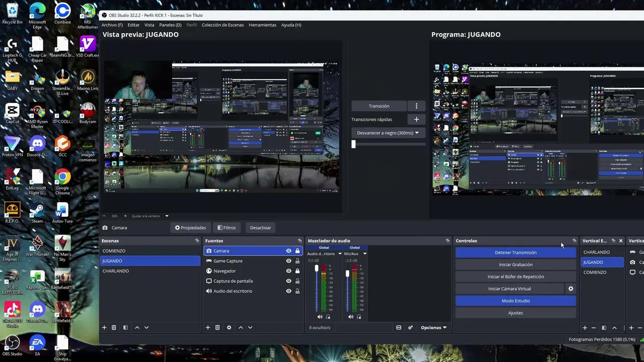Open the Colección de Escenas menu
The height and width of the screenshot is (362, 644).
(223, 25)
